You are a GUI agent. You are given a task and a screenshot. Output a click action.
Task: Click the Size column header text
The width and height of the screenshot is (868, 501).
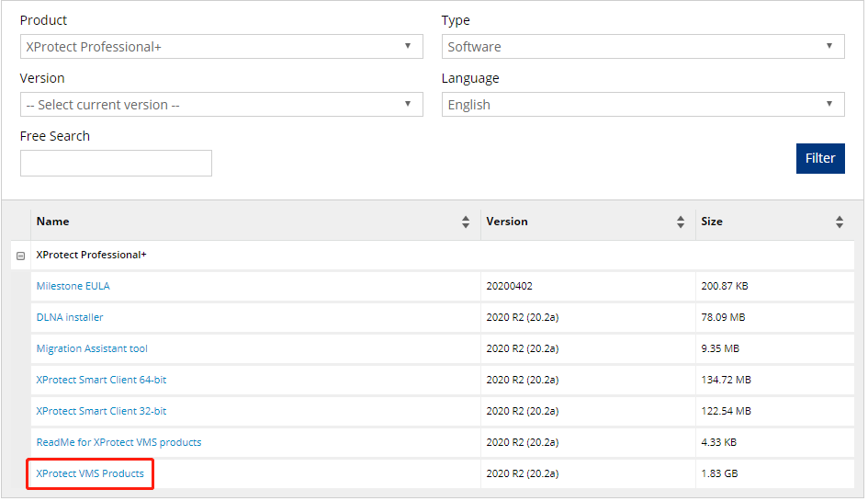point(712,222)
